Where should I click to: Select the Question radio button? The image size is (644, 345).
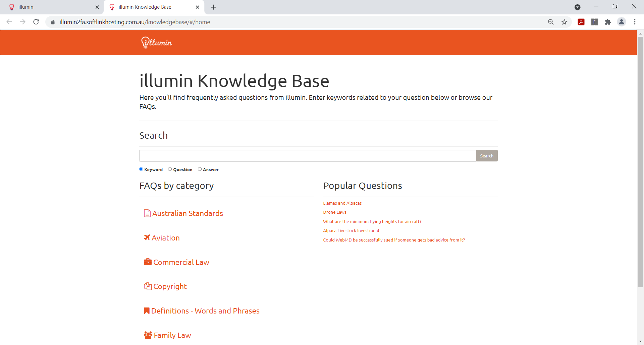click(170, 169)
